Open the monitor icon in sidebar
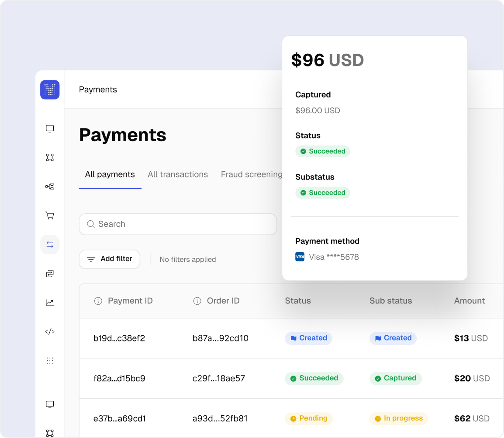The image size is (504, 438). [x=50, y=129]
